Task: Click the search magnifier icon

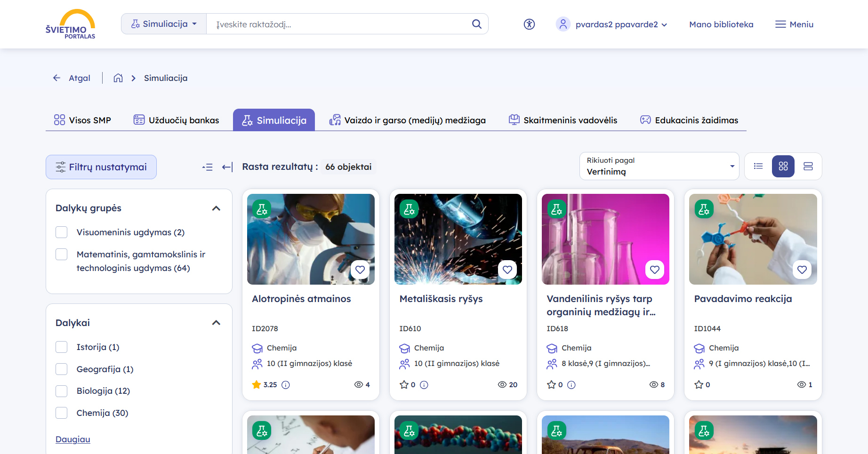Action: click(476, 24)
